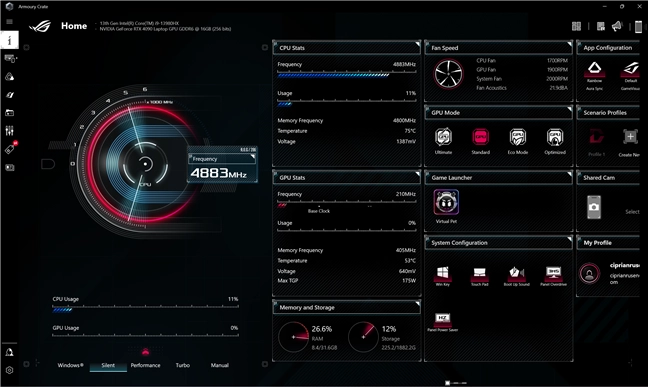Click the Storage 12% gauge

[364, 337]
